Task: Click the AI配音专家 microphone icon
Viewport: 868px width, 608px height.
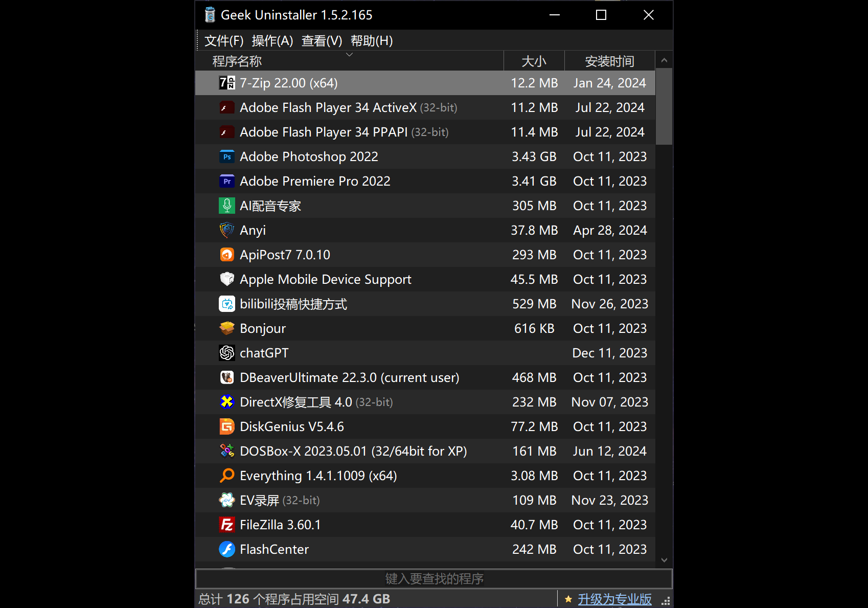Action: [x=227, y=206]
